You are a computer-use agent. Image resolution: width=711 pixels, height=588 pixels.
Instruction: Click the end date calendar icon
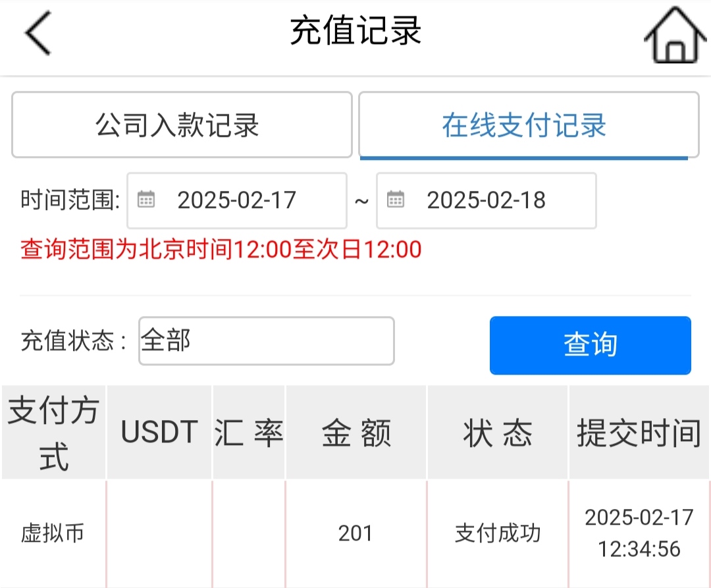point(395,200)
